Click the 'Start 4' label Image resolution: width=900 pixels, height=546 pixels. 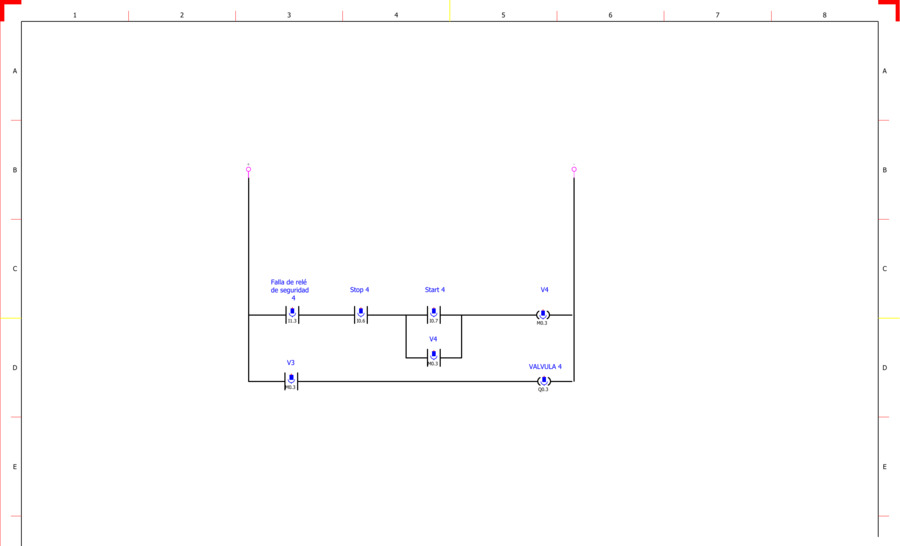[435, 290]
